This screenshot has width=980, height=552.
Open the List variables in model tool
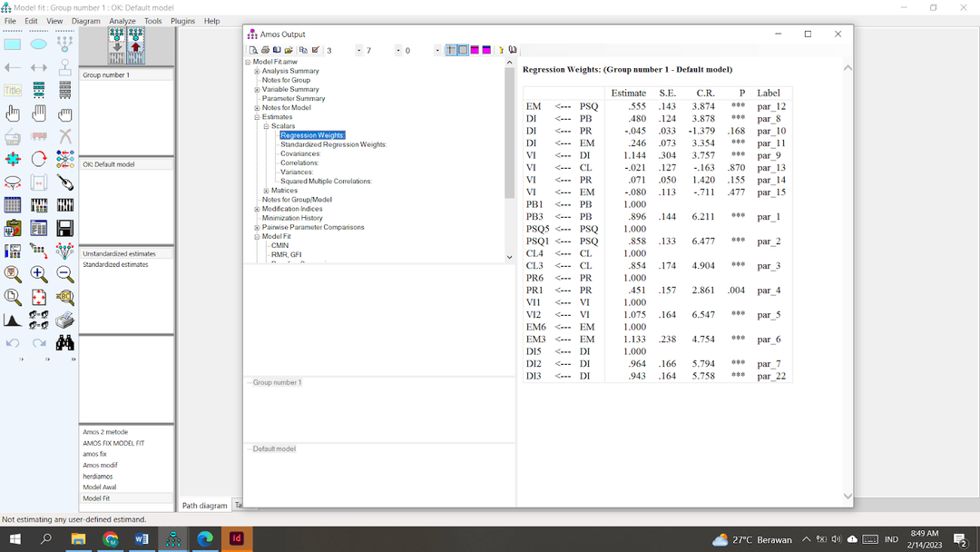(x=39, y=91)
